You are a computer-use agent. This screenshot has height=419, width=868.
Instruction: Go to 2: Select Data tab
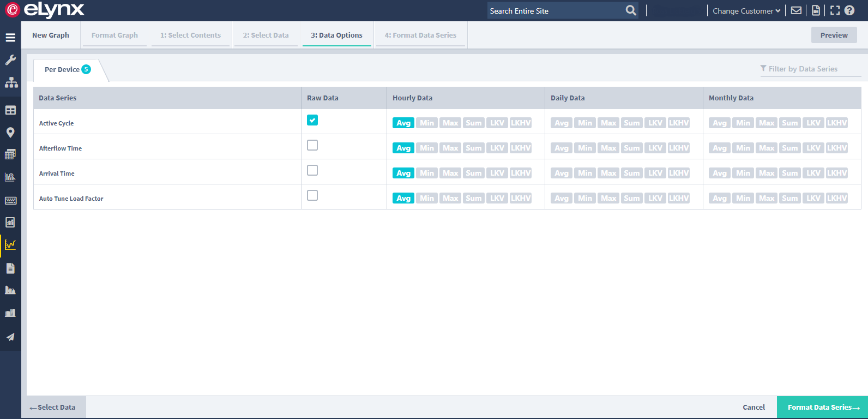[266, 35]
